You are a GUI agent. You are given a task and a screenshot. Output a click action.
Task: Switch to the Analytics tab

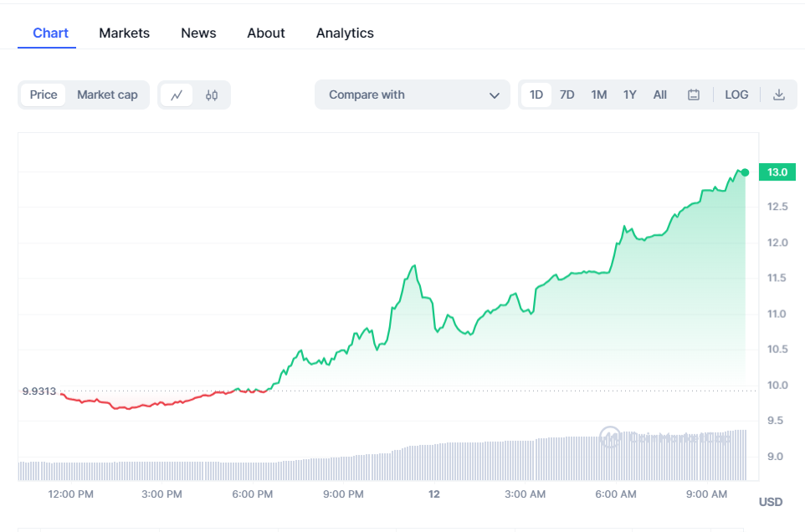(345, 33)
